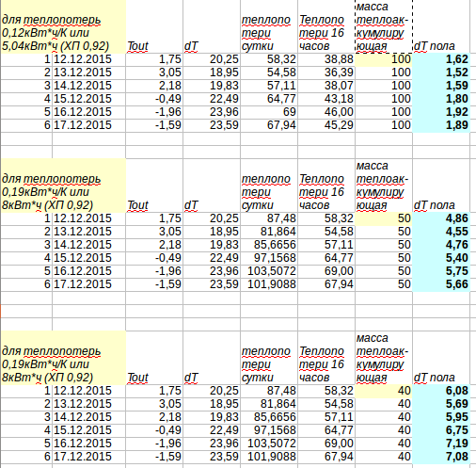The width and height of the screenshot is (476, 468).
Task: Click the first table's 12.12.2015 date cell
Action: click(x=88, y=59)
